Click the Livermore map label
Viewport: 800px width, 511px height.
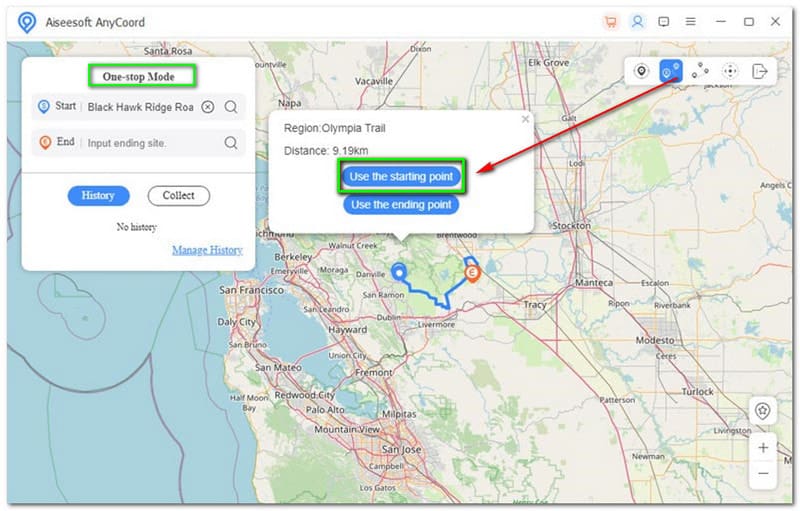point(436,324)
